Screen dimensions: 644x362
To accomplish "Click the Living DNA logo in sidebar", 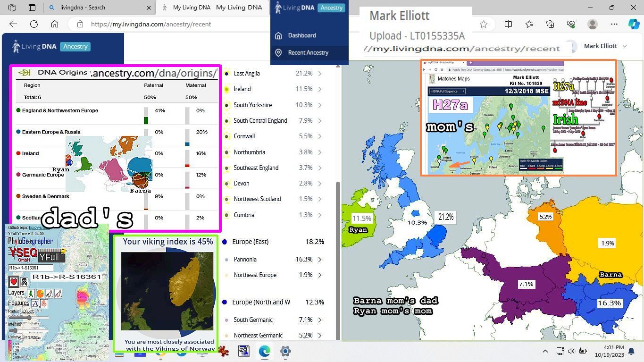I will pos(34,46).
